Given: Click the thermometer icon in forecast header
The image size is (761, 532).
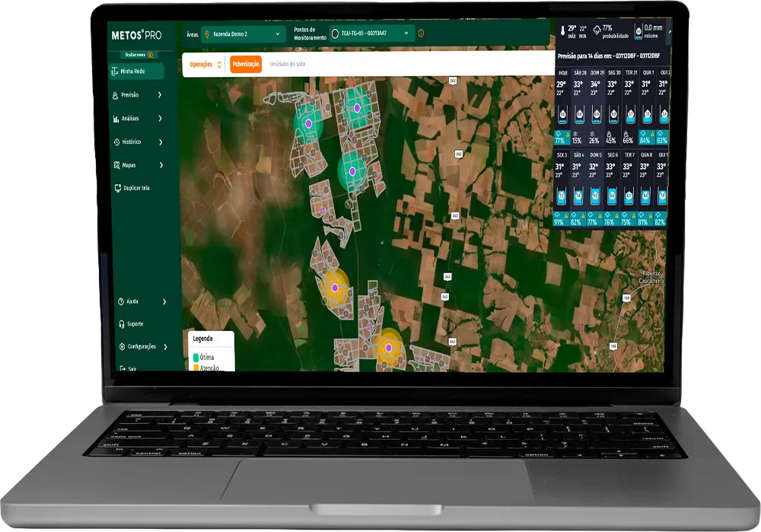Looking at the screenshot, I should [562, 31].
